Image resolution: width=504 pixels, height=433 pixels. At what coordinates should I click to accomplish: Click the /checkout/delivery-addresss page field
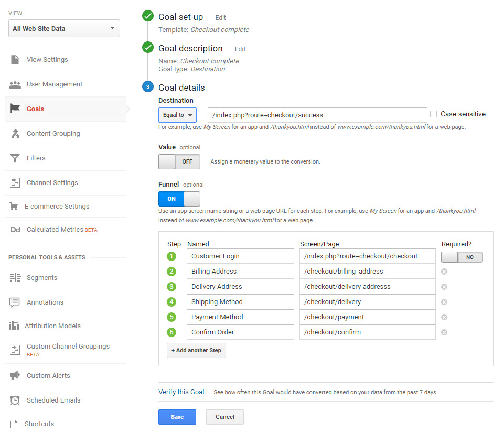coord(368,287)
